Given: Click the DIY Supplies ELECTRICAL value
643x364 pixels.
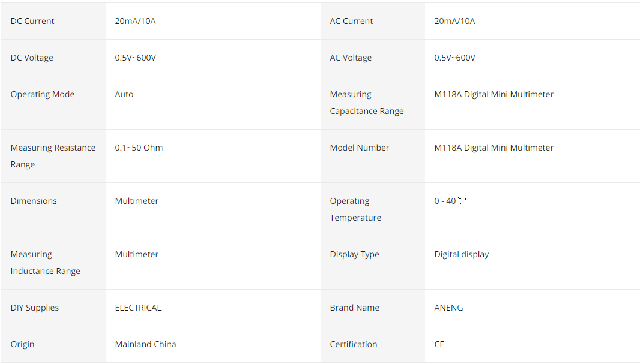Looking at the screenshot, I should pos(138,308).
